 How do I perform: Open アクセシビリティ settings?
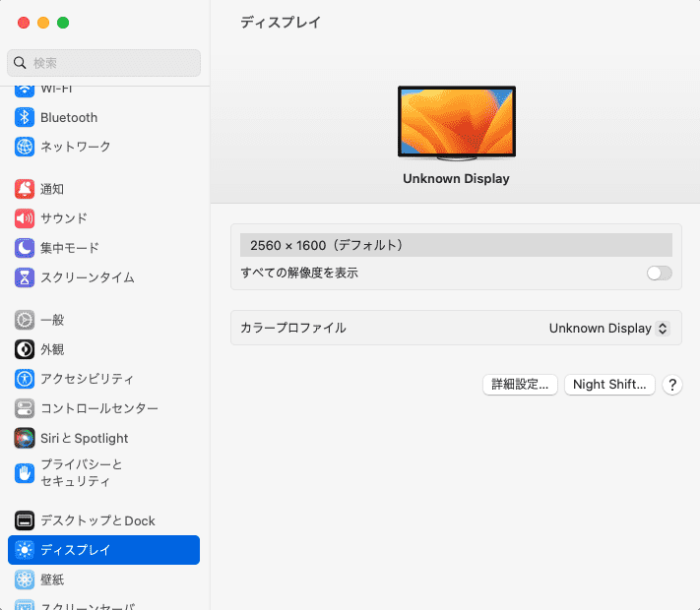(x=103, y=379)
